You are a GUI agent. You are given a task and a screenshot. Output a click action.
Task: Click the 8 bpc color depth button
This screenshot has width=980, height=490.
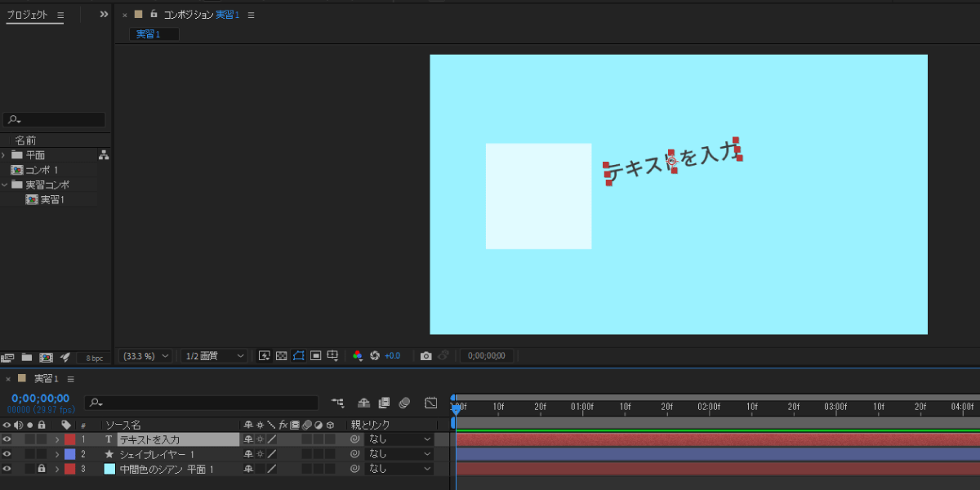94,358
